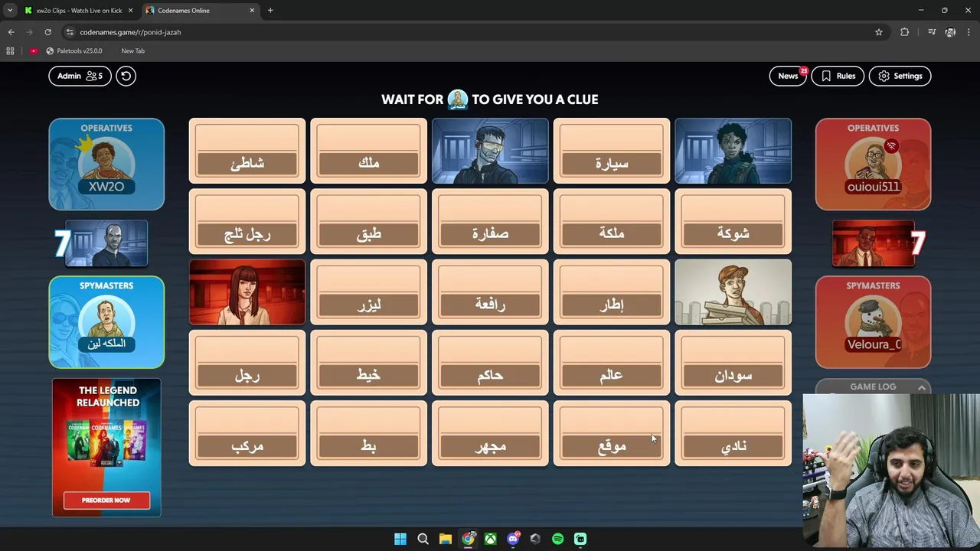Click the revealed red agent woman card
The image size is (980, 551).
[x=247, y=292]
